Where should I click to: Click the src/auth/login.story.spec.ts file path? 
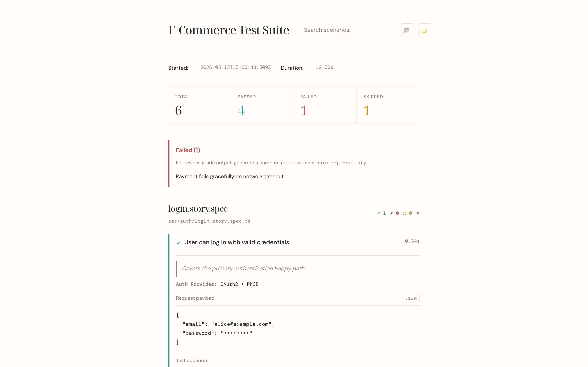click(209, 221)
